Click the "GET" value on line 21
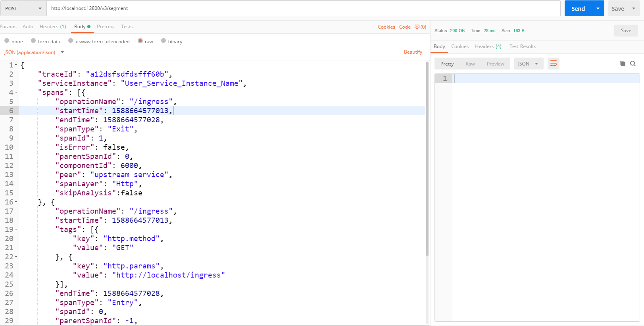This screenshot has height=326, width=644. pos(123,248)
